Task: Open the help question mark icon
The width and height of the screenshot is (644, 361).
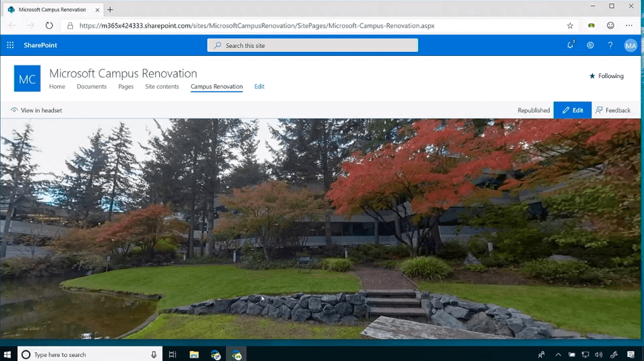Action: [610, 45]
